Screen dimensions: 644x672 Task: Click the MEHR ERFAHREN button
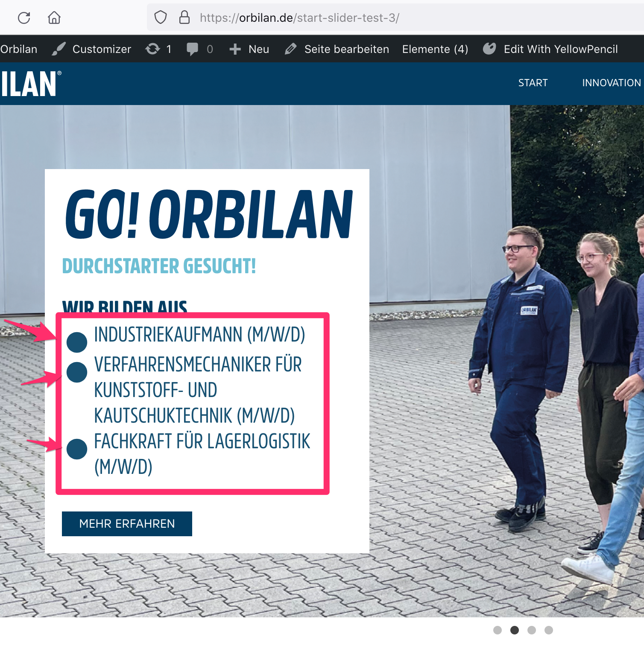click(x=127, y=523)
